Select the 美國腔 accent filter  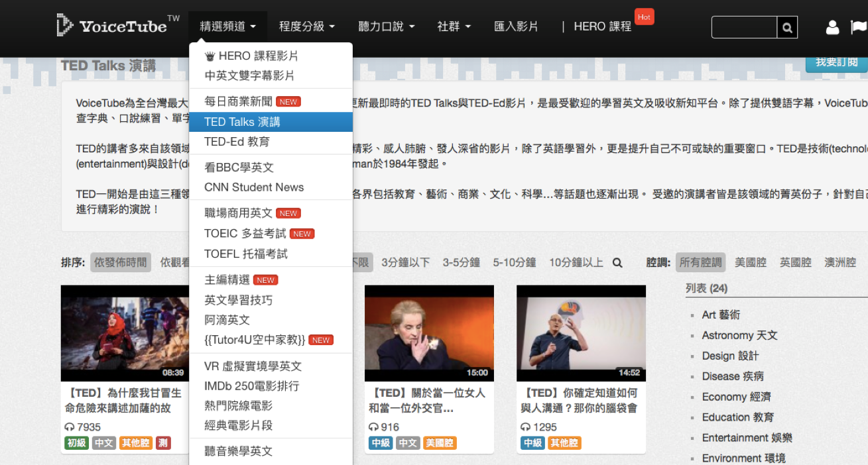751,262
